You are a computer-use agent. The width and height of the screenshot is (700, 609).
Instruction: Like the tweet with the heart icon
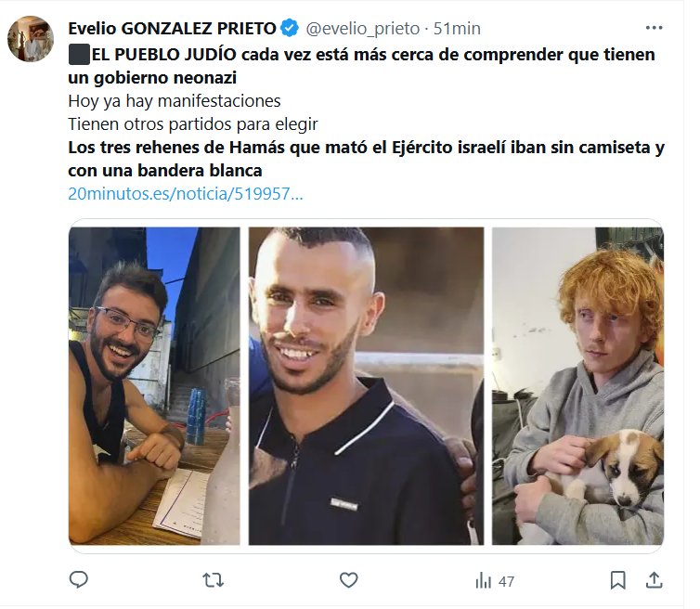[x=349, y=580]
